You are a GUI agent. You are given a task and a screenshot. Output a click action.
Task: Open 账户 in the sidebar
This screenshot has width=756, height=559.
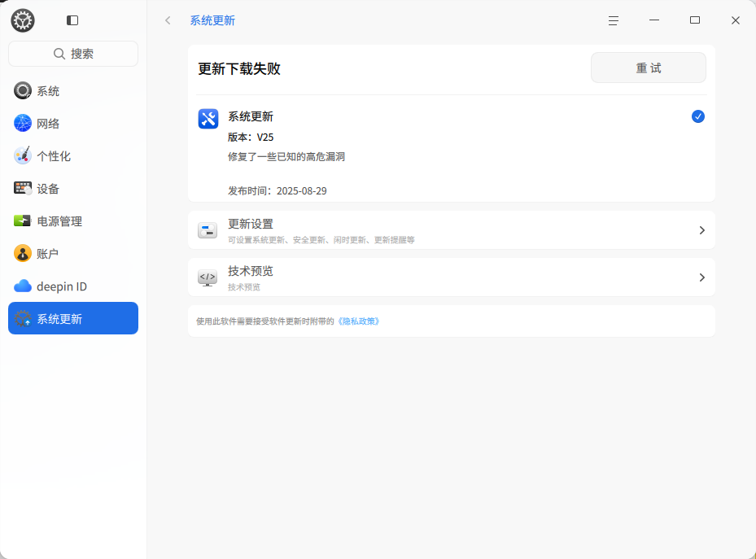coord(73,254)
